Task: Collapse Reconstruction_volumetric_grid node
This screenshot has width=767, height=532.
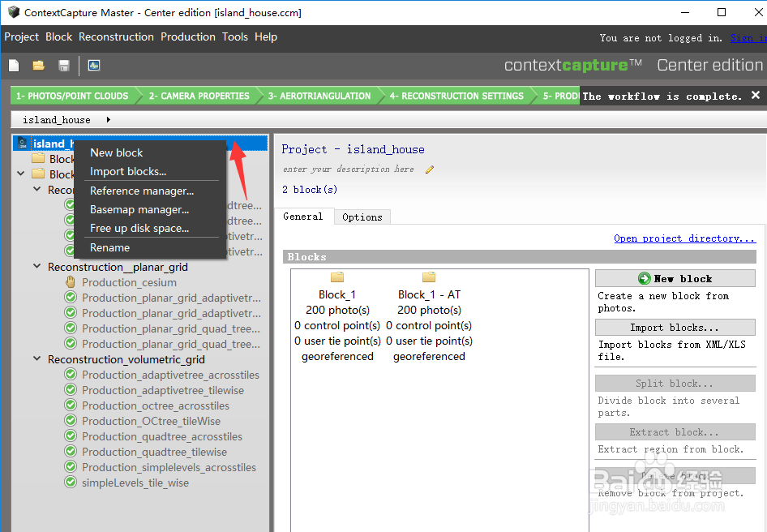Action: (x=36, y=358)
